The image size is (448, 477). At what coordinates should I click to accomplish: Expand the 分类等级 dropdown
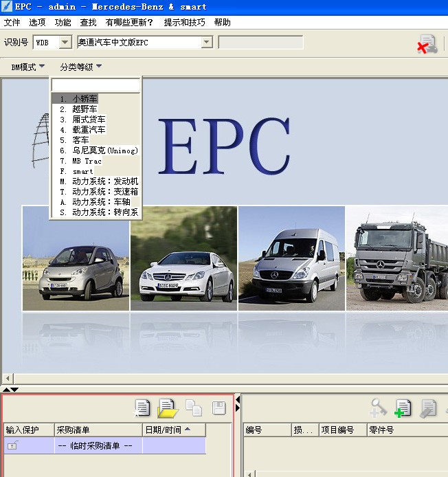(80, 67)
